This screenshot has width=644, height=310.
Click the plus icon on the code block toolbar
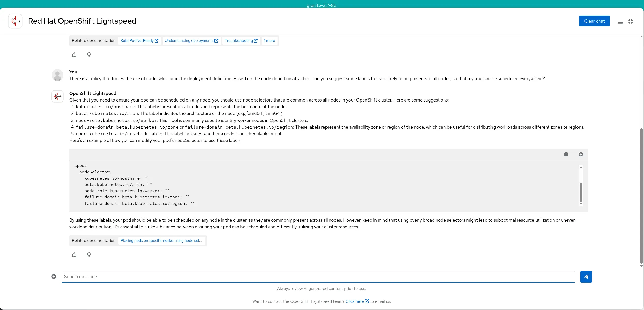(581, 154)
